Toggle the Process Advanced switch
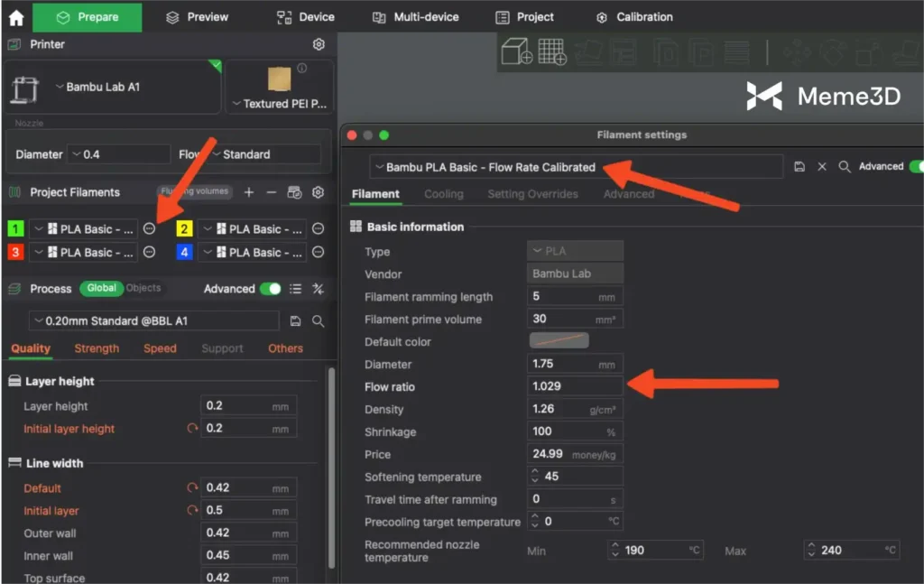 click(270, 289)
